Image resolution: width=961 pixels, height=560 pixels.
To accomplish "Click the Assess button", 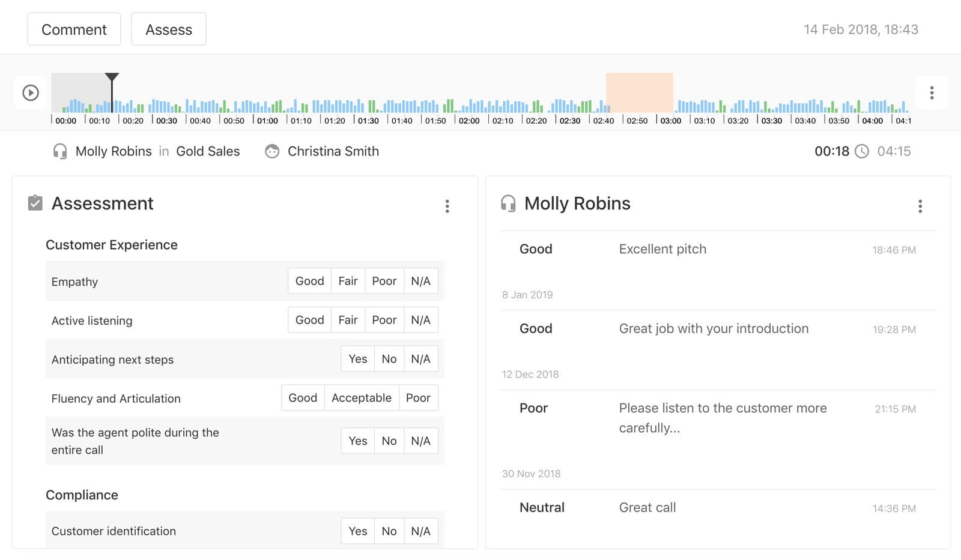I will [x=168, y=29].
